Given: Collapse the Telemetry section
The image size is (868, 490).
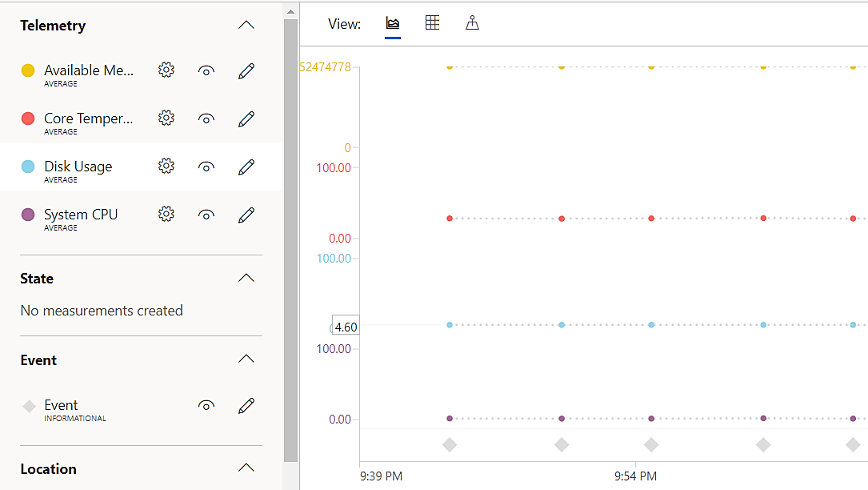Looking at the screenshot, I should point(246,25).
